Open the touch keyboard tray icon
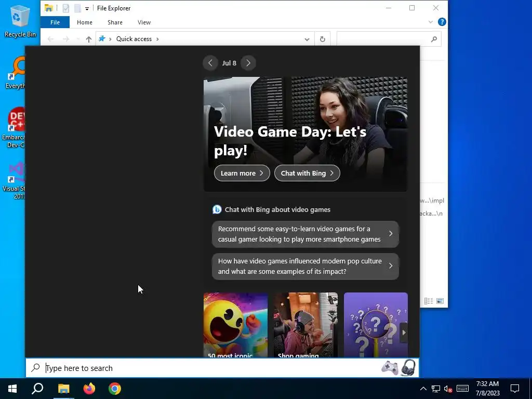This screenshot has height=399, width=532. click(462, 389)
